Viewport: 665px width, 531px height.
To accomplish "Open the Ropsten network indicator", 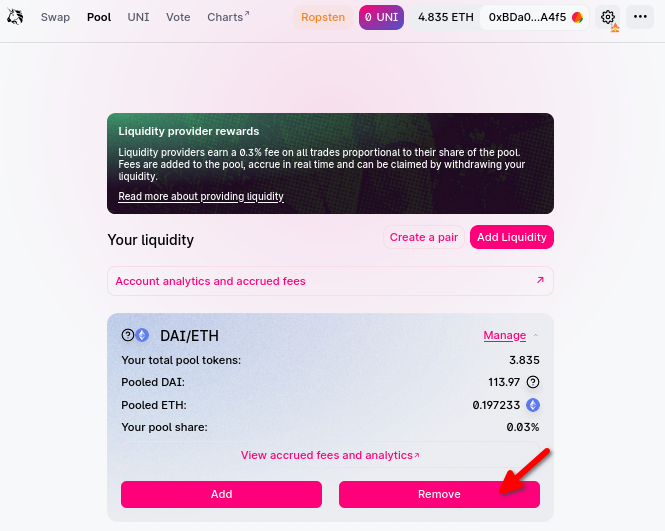I will point(323,17).
